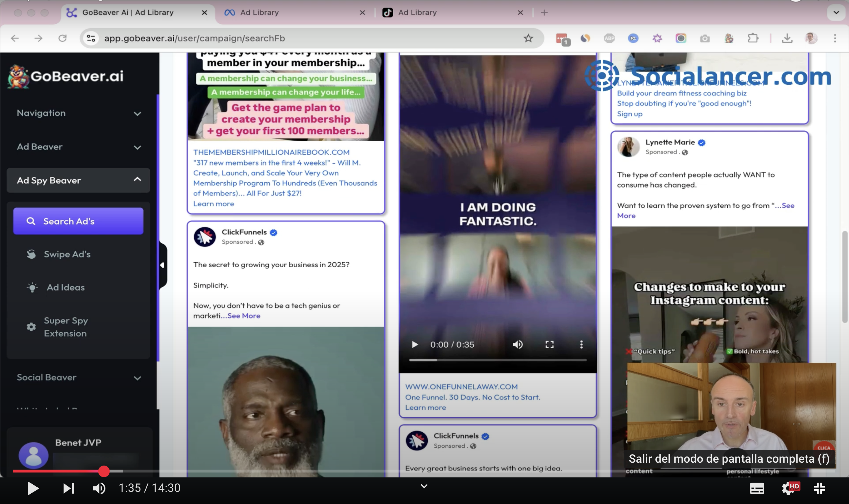Open the ABP ad blocker extension

609,38
